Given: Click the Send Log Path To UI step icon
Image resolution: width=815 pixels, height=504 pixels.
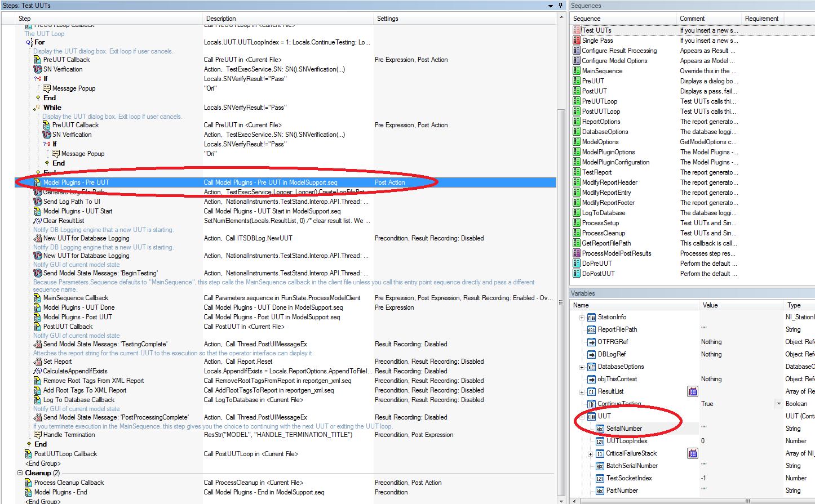Looking at the screenshot, I should click(x=38, y=202).
